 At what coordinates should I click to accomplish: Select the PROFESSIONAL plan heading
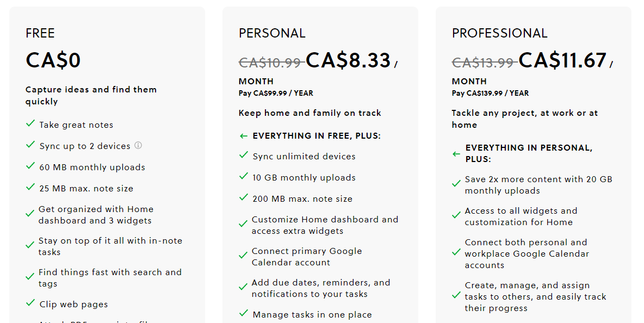[499, 33]
